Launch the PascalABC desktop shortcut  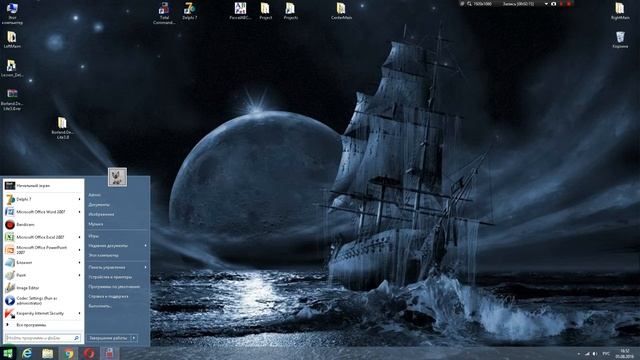(x=240, y=11)
